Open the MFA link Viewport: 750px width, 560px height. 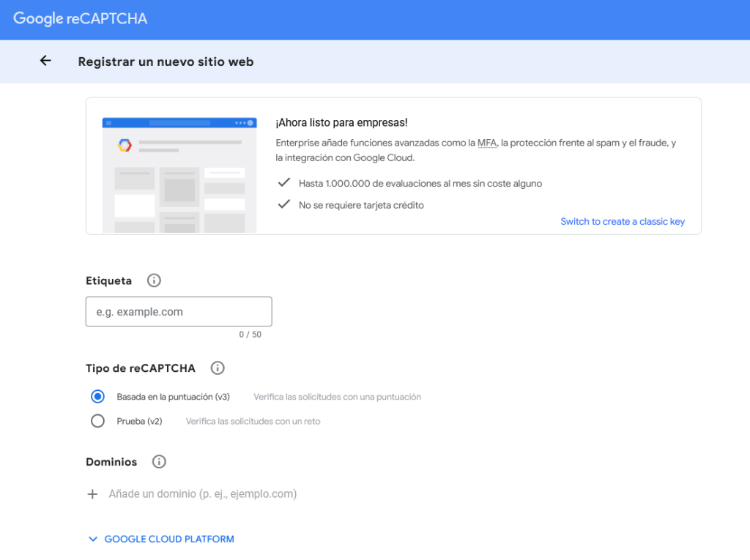pyautogui.click(x=488, y=143)
